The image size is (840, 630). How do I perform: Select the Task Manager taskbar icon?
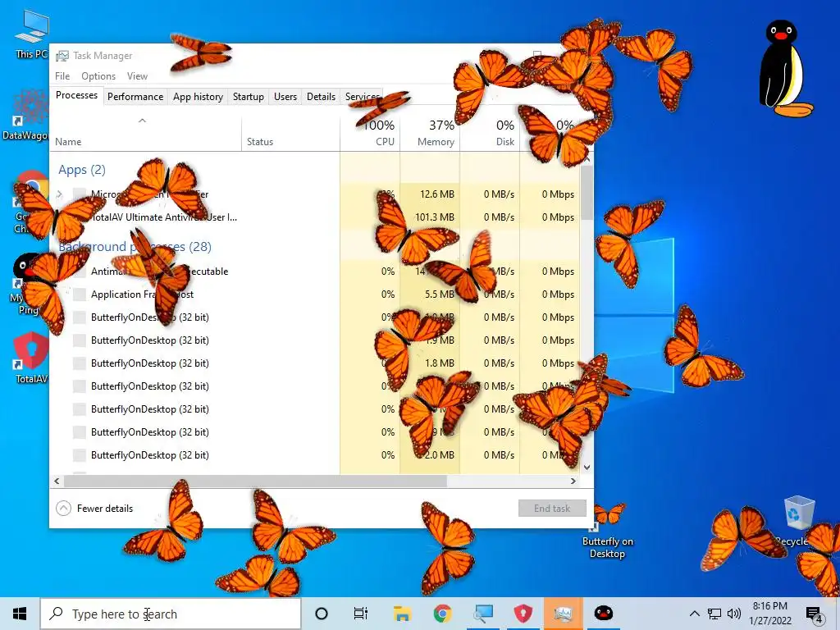pos(563,614)
